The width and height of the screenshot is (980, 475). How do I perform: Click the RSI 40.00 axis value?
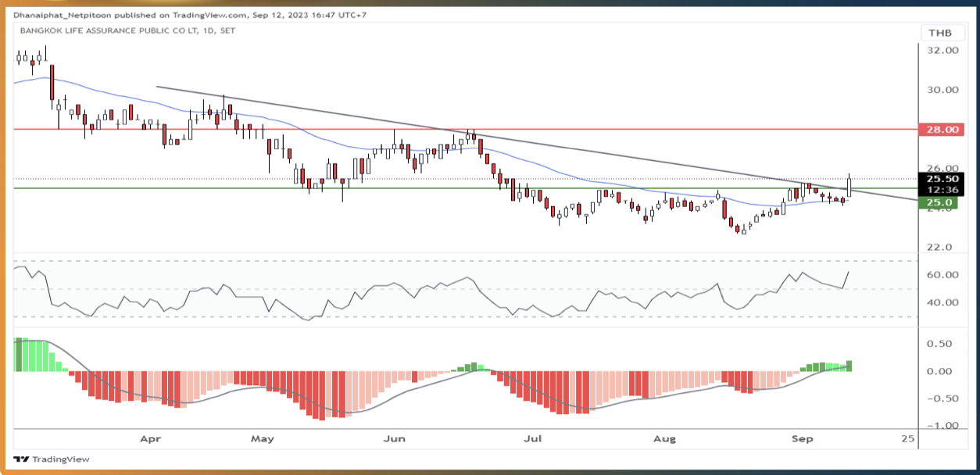(942, 302)
